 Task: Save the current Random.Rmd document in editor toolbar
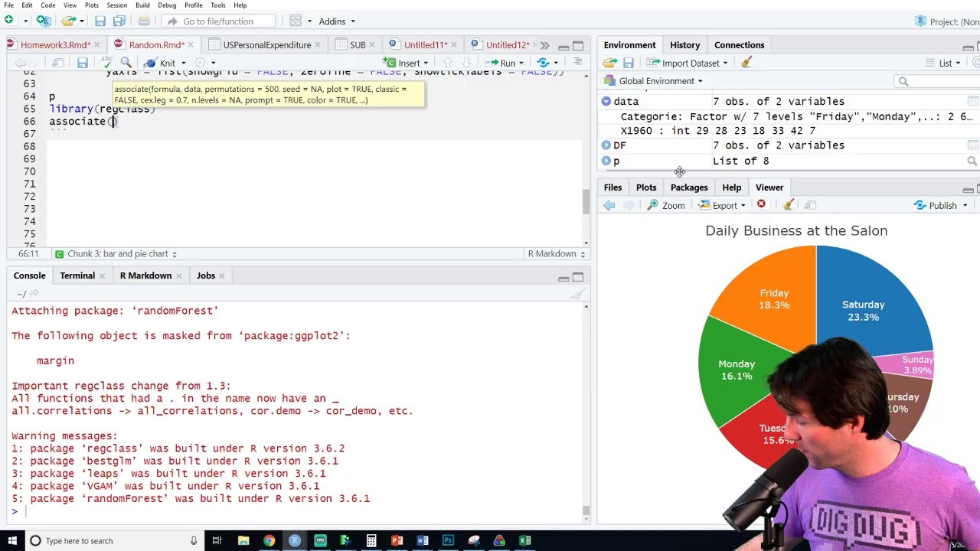tap(83, 63)
